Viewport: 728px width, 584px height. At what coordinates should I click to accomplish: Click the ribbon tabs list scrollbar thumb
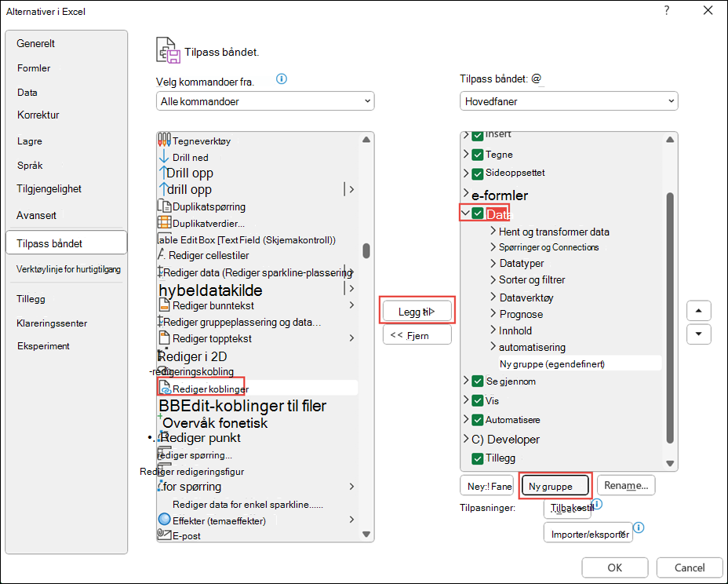click(670, 318)
